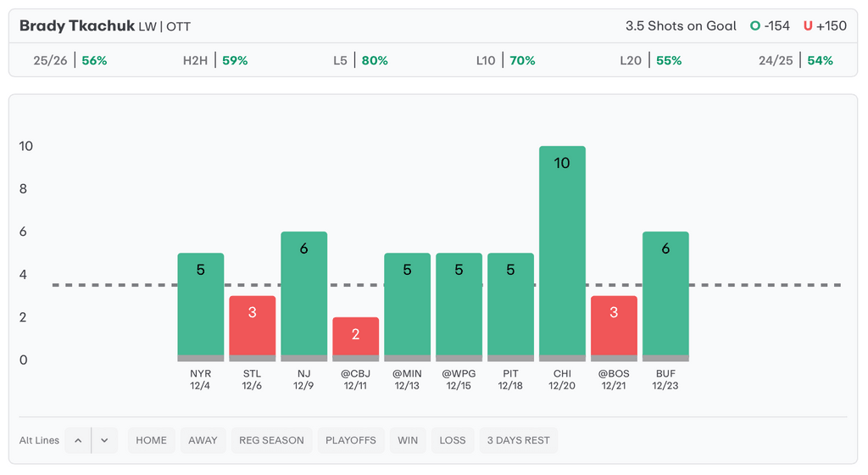The image size is (868, 475).
Task: Select the L5 80% split
Action: click(x=360, y=61)
